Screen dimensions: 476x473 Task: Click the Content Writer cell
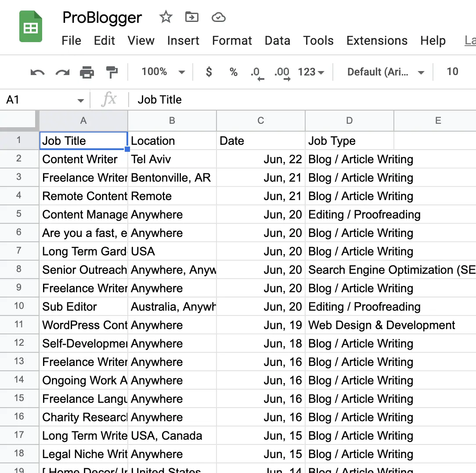click(x=83, y=159)
